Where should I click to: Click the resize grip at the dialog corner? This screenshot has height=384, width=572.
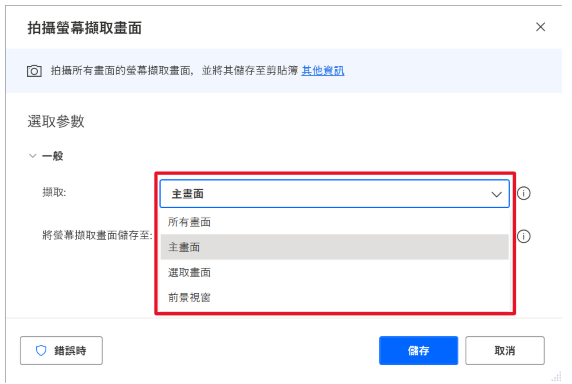(556, 376)
